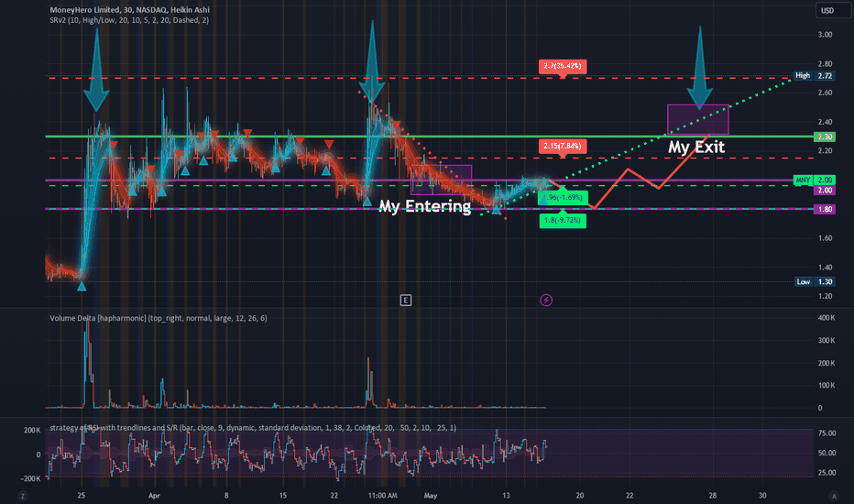Screen dimensions: 854x504
Task: Click the purple 1.80 price axis label
Action: pyautogui.click(x=825, y=209)
